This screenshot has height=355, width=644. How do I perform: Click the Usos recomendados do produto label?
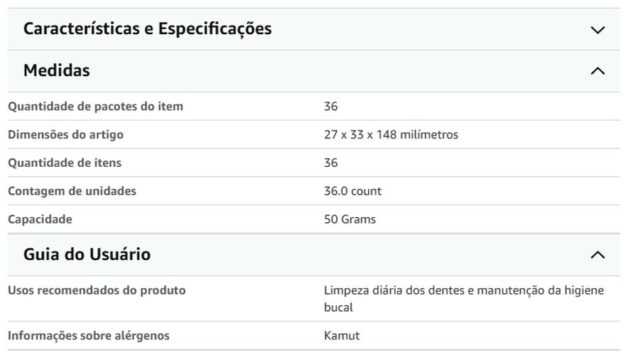(x=96, y=290)
